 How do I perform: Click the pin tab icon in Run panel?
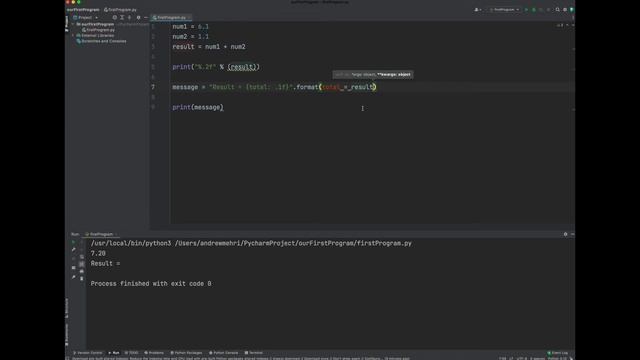pos(73,277)
